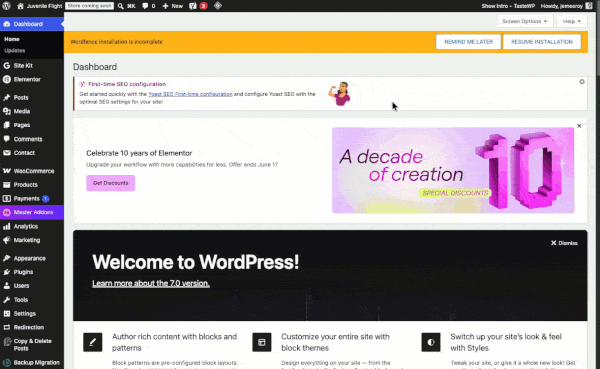Open Site Kit in sidebar

32,65
